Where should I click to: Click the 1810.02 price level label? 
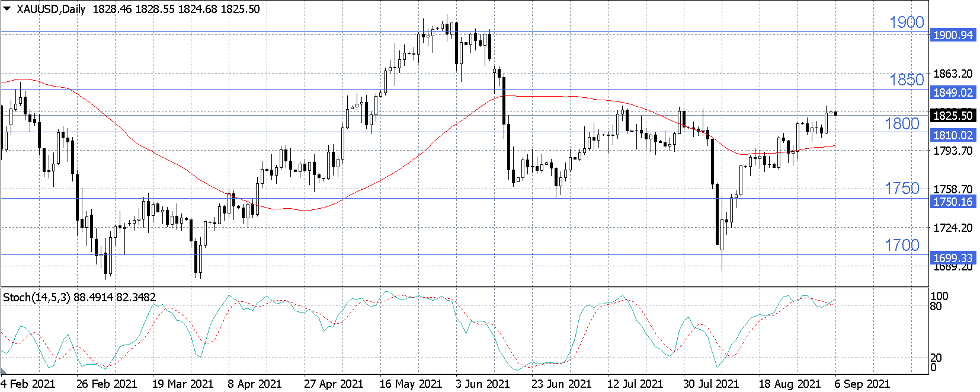[x=953, y=135]
